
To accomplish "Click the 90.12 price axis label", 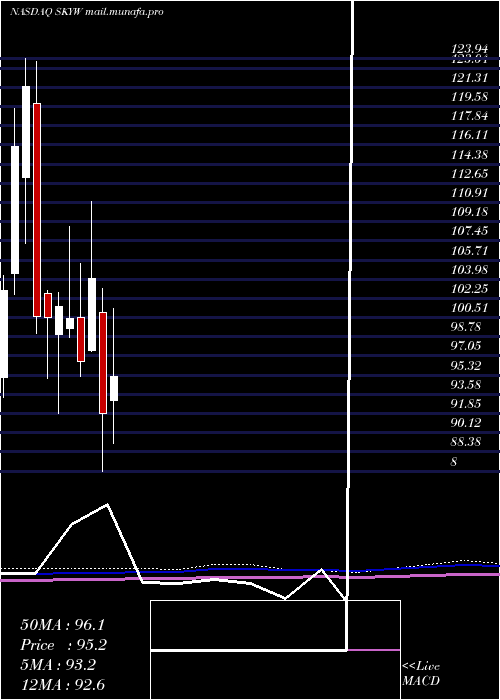I will pos(466,423).
